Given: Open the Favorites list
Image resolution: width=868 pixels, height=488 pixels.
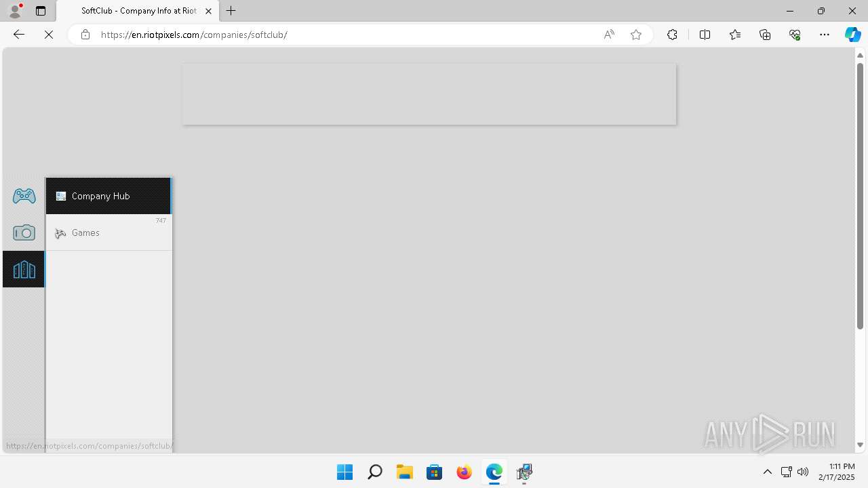Looking at the screenshot, I should point(735,35).
